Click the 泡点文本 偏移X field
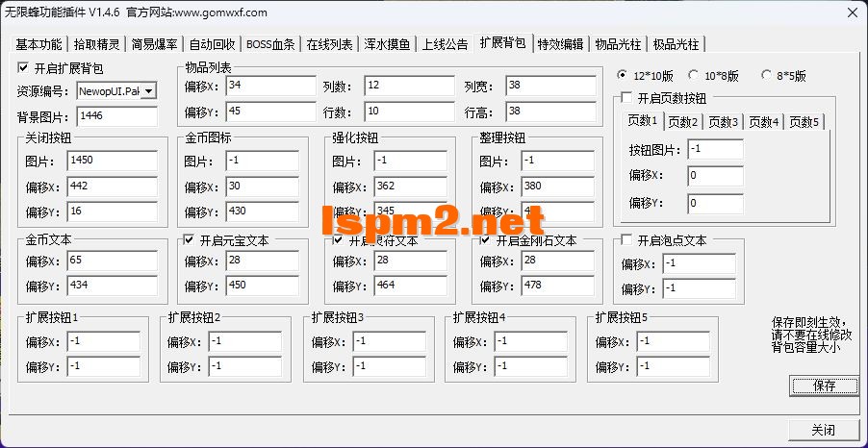 700,263
